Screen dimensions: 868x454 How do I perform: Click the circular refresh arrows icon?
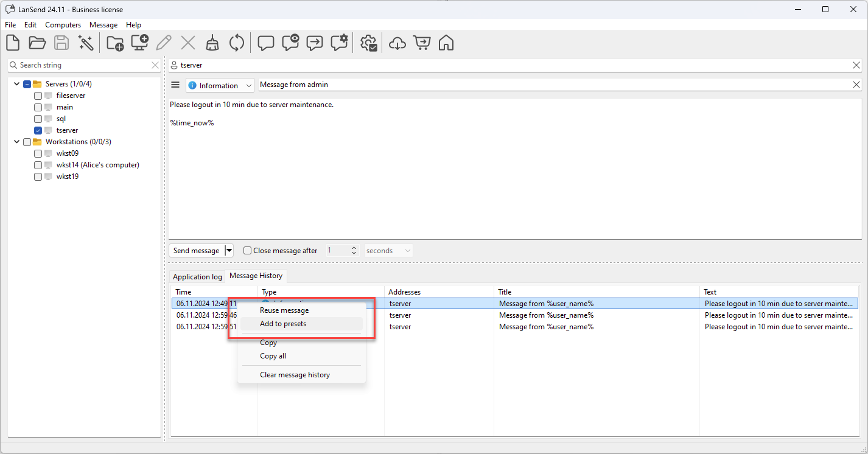point(237,43)
